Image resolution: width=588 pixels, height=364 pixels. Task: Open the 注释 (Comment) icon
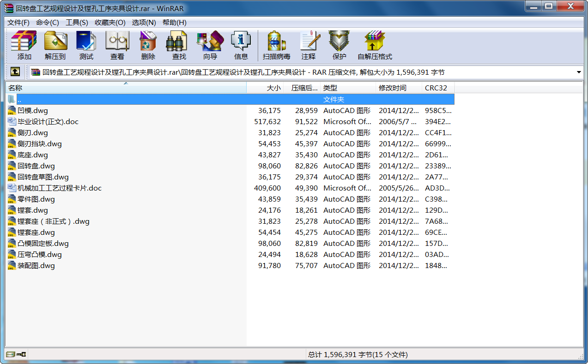(309, 45)
